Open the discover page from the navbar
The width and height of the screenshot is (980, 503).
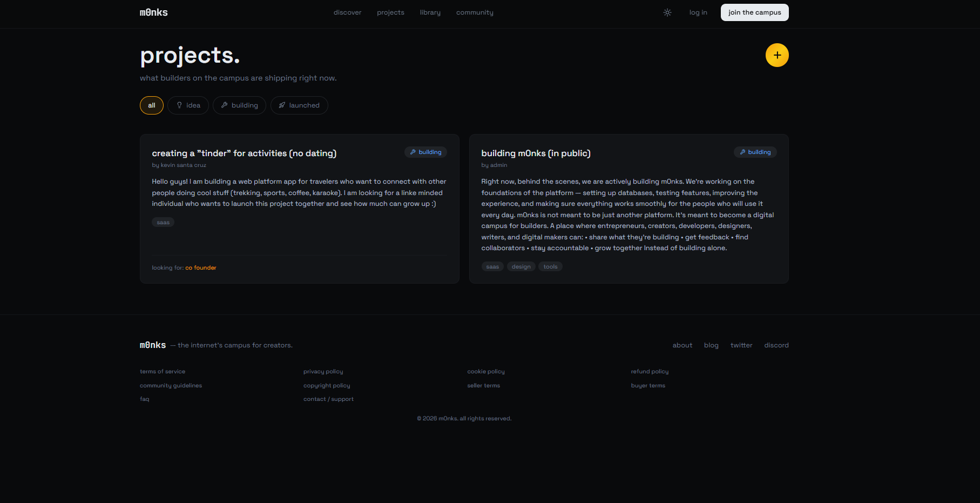point(347,12)
